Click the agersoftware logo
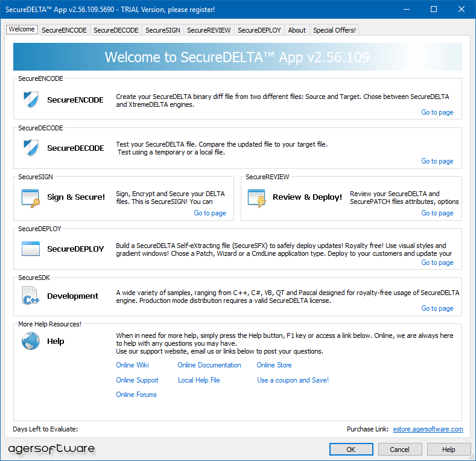This screenshot has width=476, height=461. 51,449
